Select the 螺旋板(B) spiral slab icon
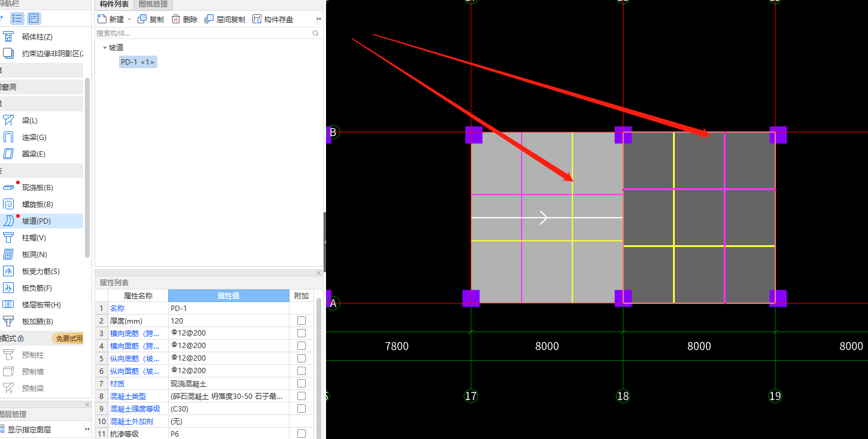This screenshot has width=868, height=439. (8, 205)
